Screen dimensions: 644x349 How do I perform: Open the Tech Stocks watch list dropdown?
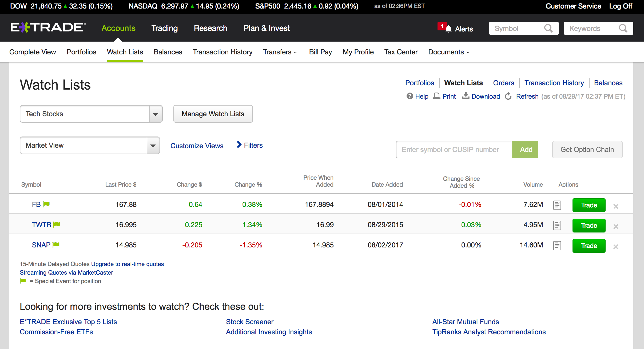coord(156,114)
